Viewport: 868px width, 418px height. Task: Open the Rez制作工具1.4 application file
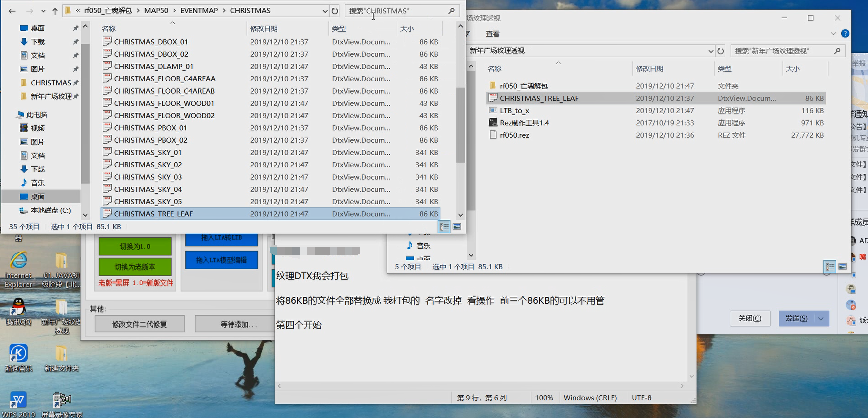coord(524,123)
